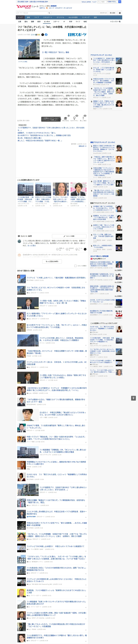The width and height of the screenshot is (138, 644).
Task: Tick the コメント非表示 checkbox
Action: 75,266
